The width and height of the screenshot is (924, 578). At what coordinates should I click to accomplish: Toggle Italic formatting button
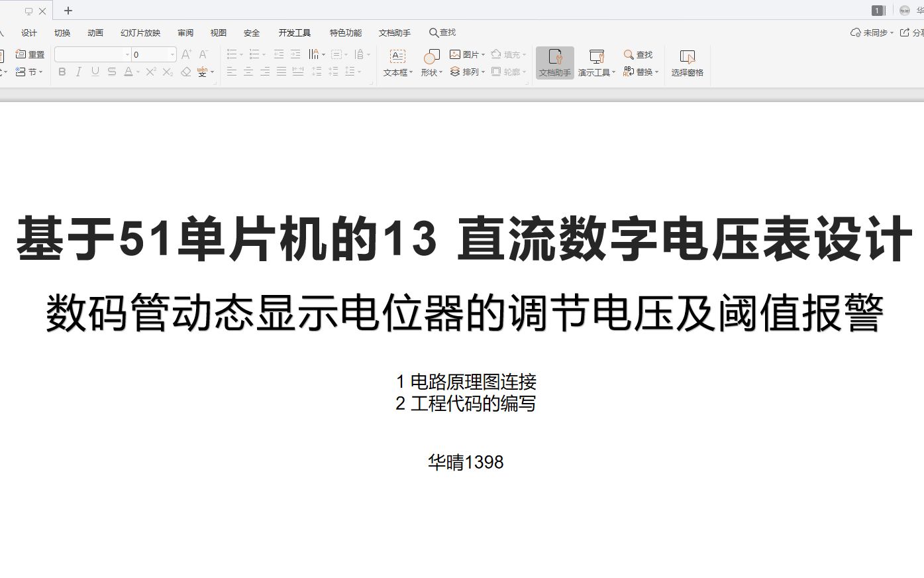tap(79, 72)
